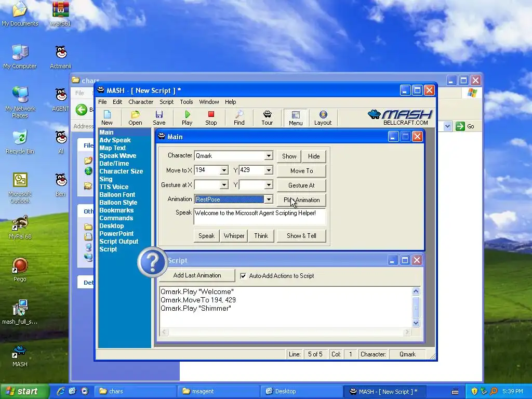The height and width of the screenshot is (399, 532).
Task: Toggle the Menu panel toolbar button
Action: 296,118
